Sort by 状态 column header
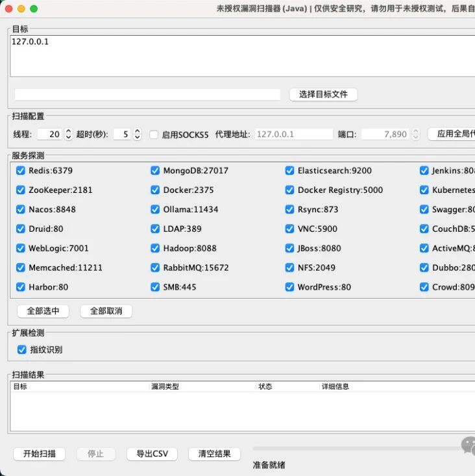 [x=289, y=386]
